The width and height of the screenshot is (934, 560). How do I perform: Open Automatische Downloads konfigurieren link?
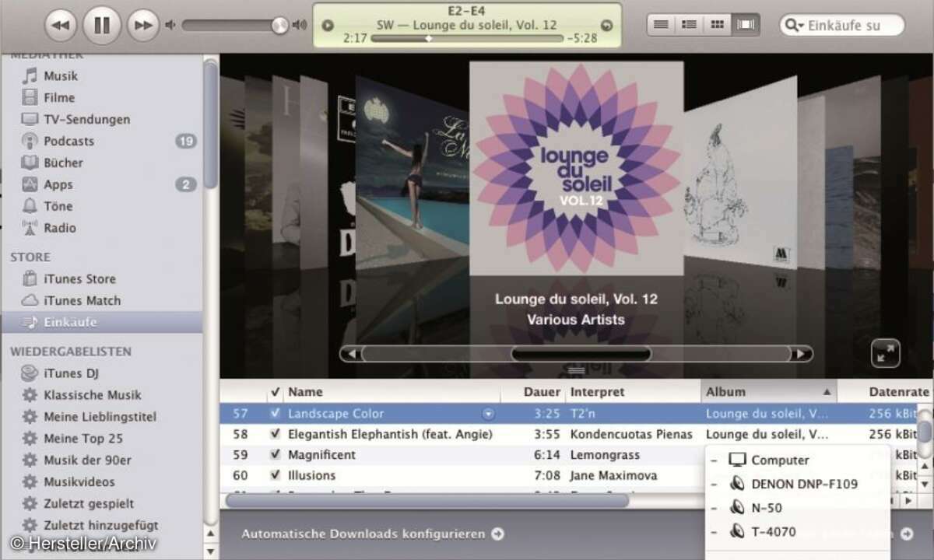(x=373, y=534)
